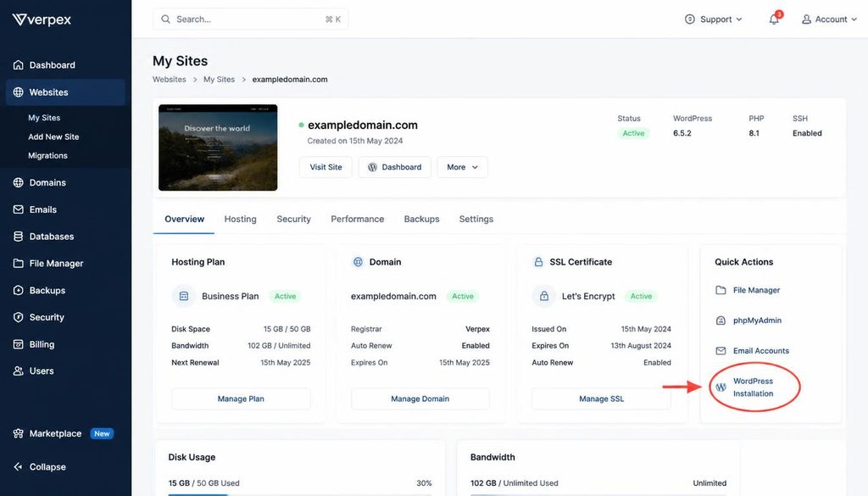Click the Email Accounts envelope icon
Image resolution: width=868 pixels, height=496 pixels.
(721, 350)
